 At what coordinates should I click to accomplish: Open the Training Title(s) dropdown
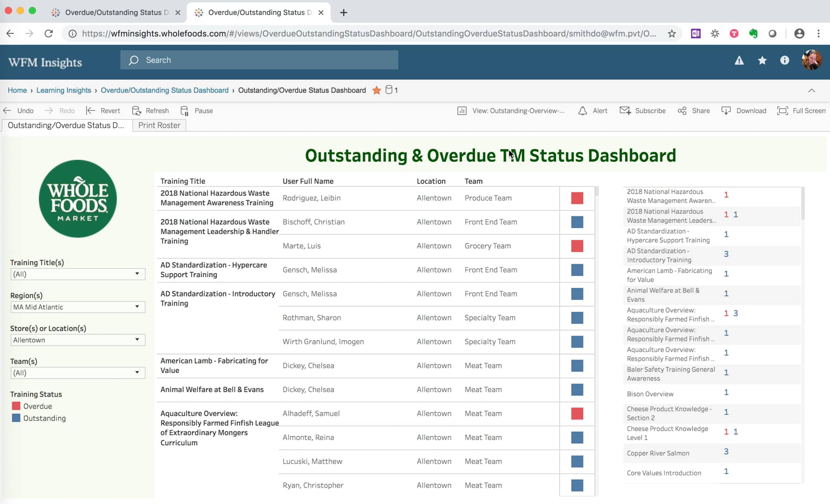click(x=77, y=274)
